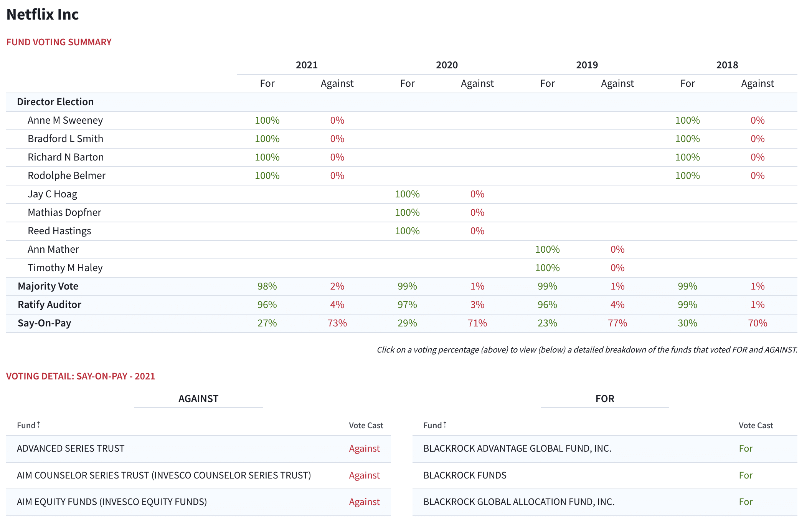View 2020 Say-On-Pay 29% For detail
Screen dimensions: 812x520
407,323
